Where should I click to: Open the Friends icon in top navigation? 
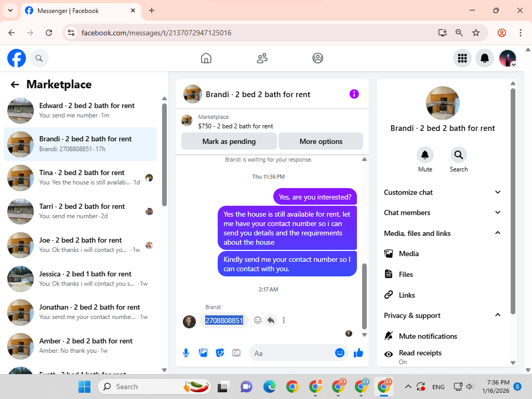click(x=262, y=58)
